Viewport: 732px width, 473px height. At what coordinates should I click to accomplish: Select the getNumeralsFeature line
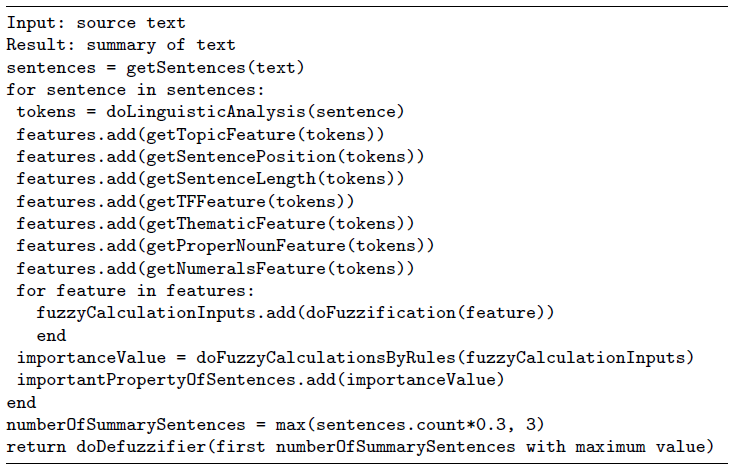(215, 268)
